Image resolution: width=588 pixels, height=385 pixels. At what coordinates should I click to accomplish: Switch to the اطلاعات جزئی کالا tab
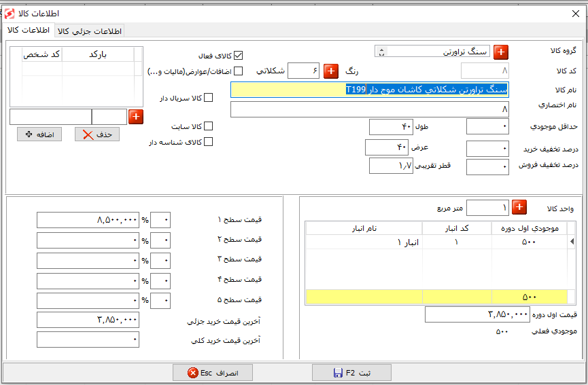pyautogui.click(x=90, y=31)
